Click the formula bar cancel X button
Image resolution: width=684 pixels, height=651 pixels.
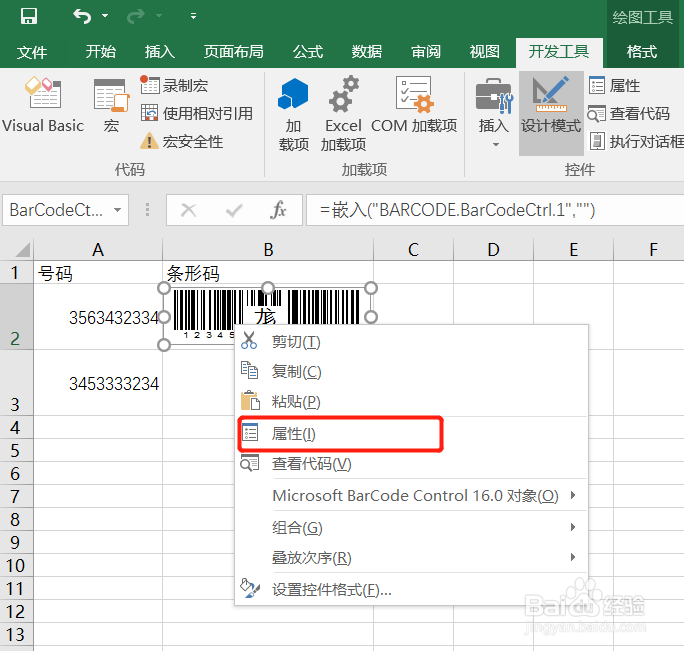coord(188,210)
